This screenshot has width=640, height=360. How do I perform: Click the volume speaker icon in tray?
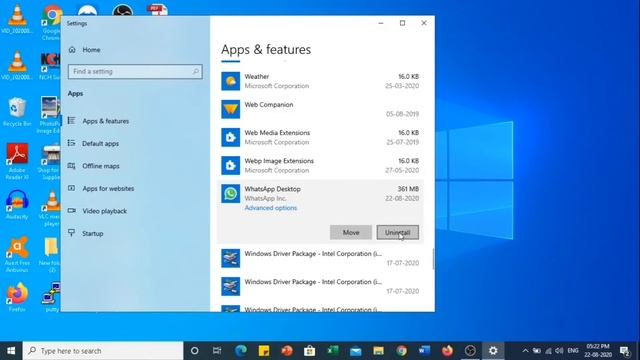(559, 351)
